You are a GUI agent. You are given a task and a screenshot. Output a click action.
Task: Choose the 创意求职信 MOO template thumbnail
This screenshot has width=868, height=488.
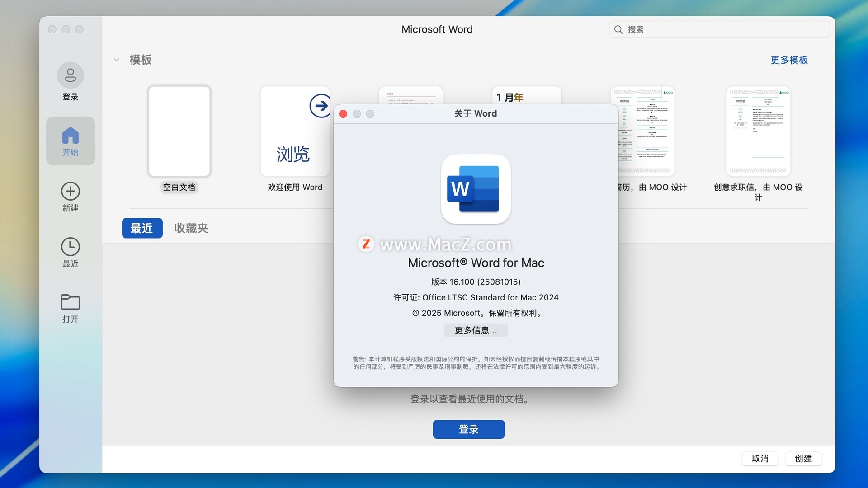[x=758, y=131]
